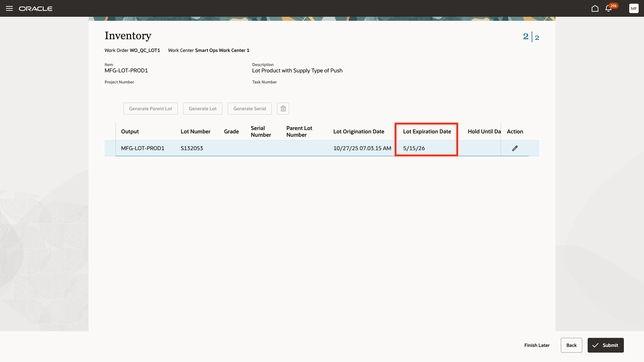Open the navigation hamburger menu
The image size is (644, 362).
tap(9, 8)
